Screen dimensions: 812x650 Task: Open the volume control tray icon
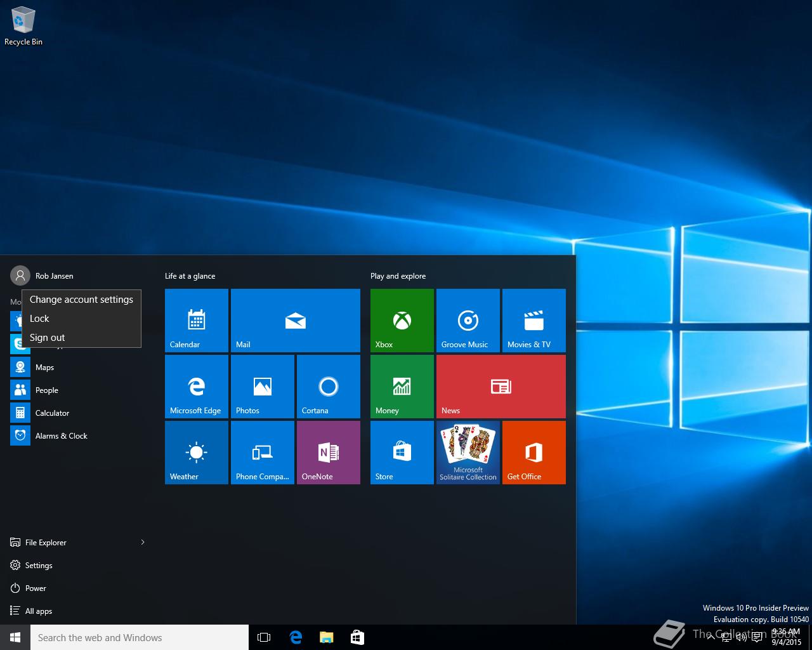[x=741, y=637]
